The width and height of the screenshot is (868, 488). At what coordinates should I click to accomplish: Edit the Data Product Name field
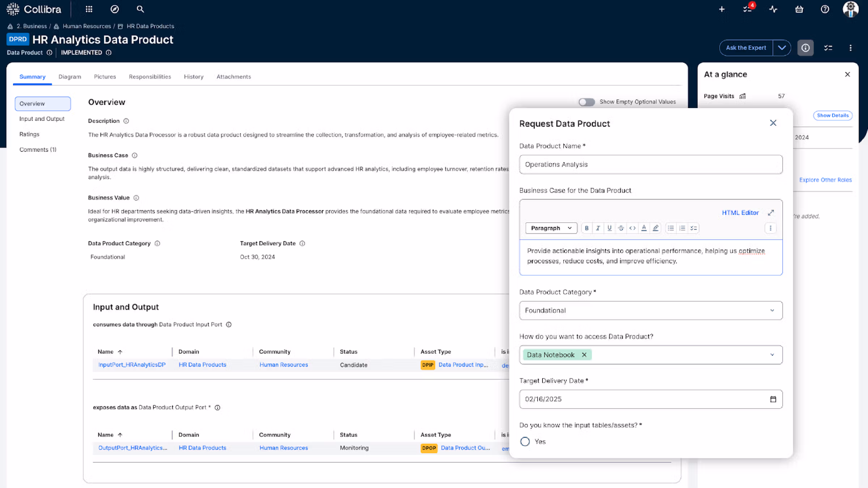650,164
